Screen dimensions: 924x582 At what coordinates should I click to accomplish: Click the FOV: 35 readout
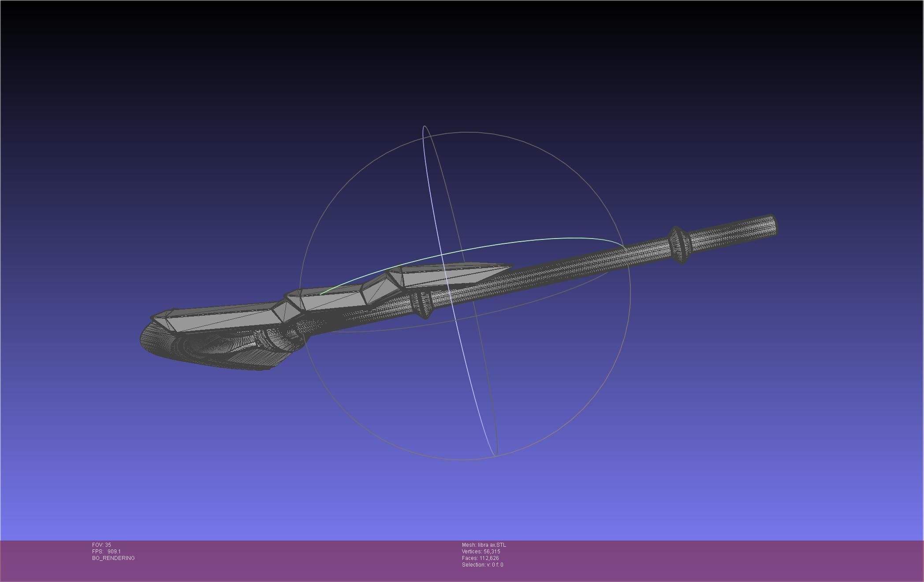click(x=101, y=545)
